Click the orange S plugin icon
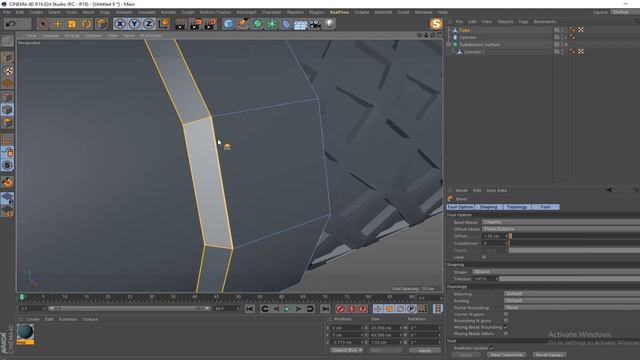This screenshot has height=360, width=640. point(436,24)
